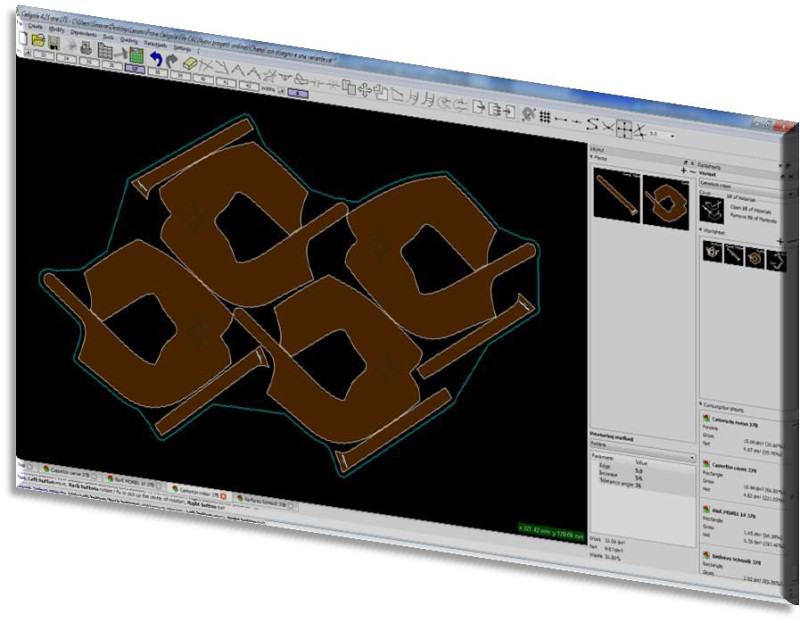
Task: Select the highlighted width button in size bar
Action: coord(298,93)
